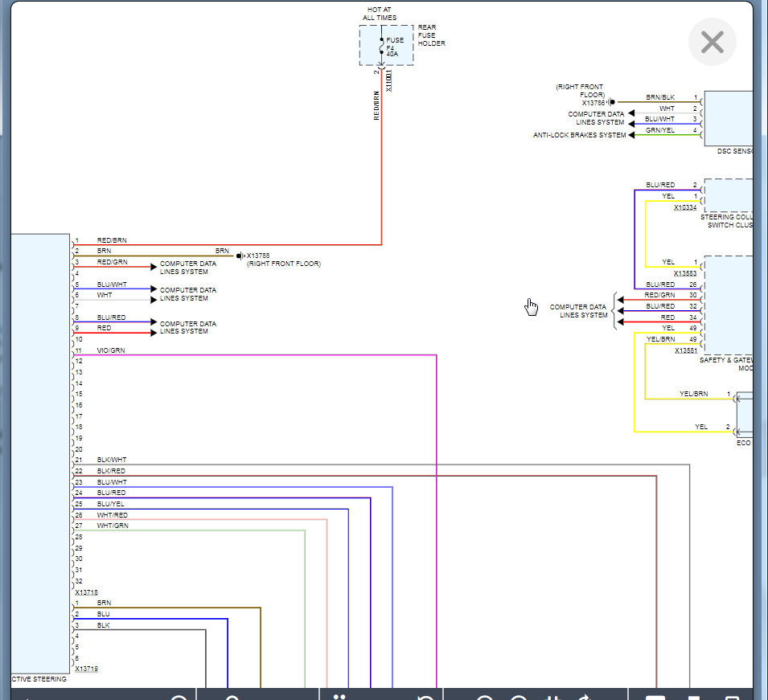Click the RED/BRN wire label at pin 1
Image resolution: width=768 pixels, height=700 pixels.
pos(112,240)
